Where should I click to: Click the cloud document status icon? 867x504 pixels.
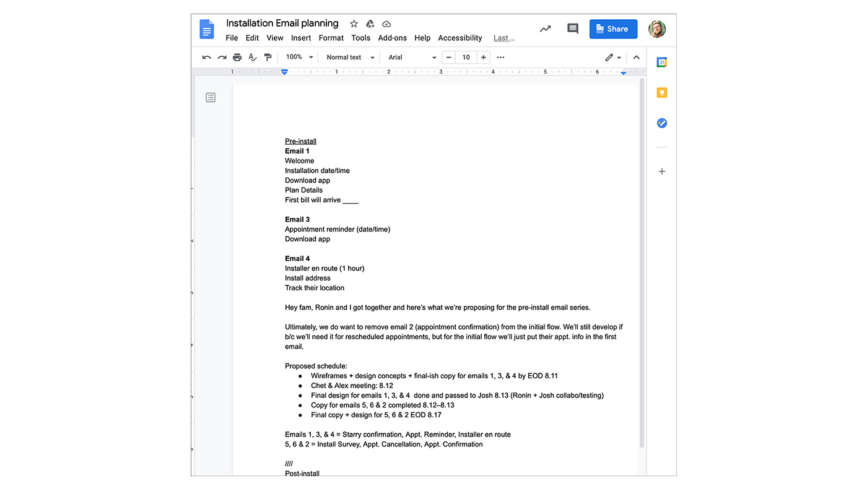[386, 24]
